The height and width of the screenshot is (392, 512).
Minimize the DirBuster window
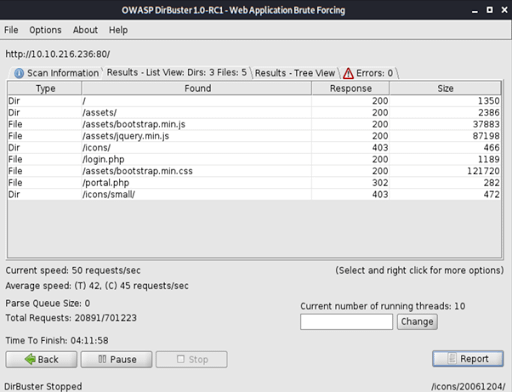pyautogui.click(x=475, y=11)
